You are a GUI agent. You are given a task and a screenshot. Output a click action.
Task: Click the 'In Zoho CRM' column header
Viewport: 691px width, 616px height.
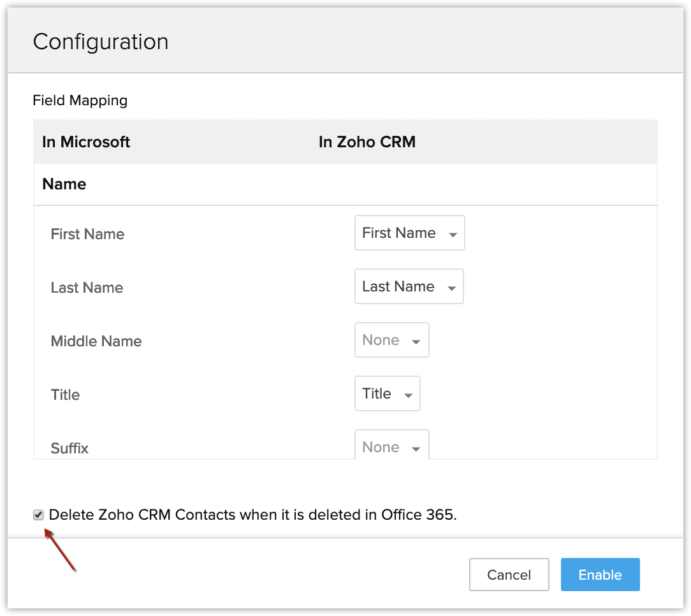point(367,142)
